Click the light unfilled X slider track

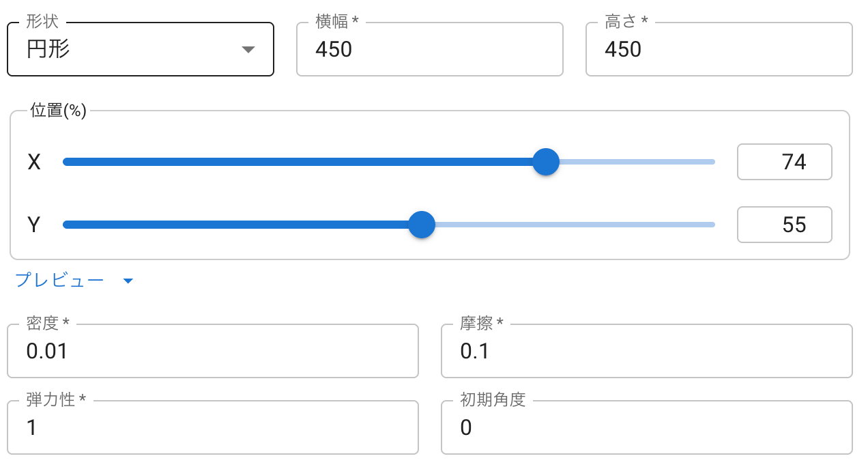(637, 162)
